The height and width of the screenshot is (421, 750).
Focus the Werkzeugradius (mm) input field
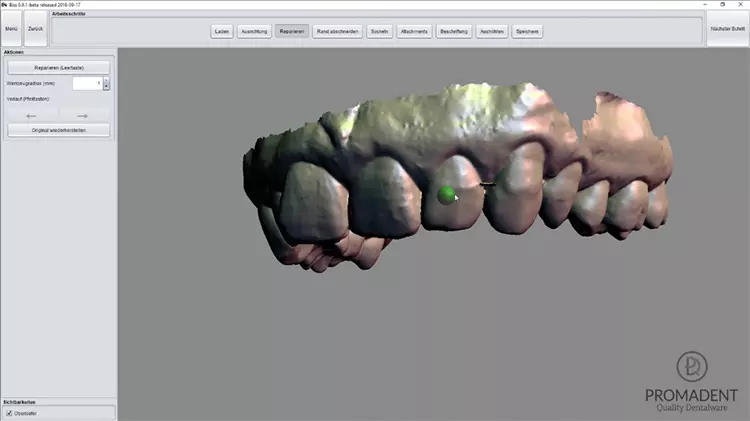coord(88,83)
